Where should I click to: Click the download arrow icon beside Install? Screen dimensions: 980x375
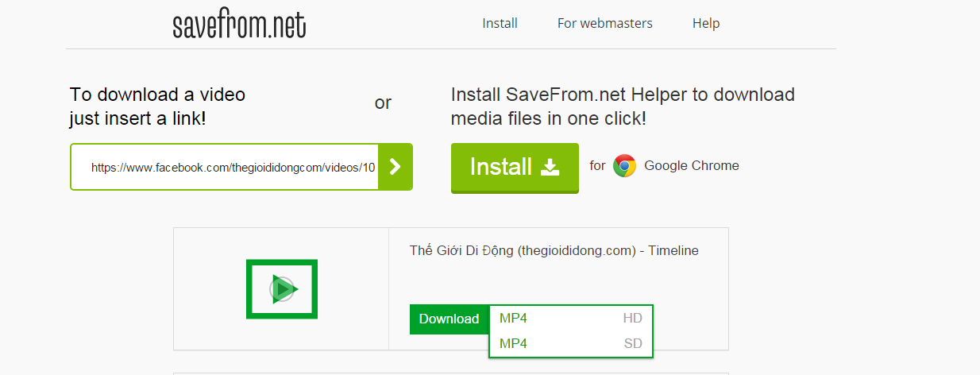pos(550,167)
